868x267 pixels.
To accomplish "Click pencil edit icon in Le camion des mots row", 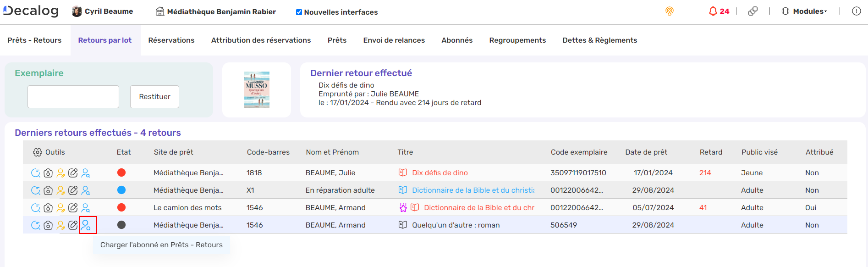I will [73, 208].
